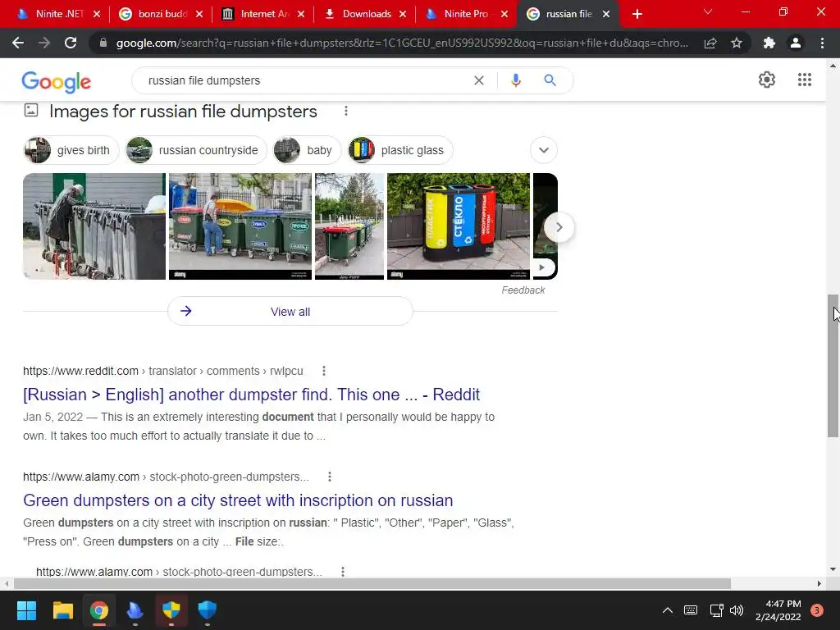Switch to bonzi buddy tab

[161, 14]
